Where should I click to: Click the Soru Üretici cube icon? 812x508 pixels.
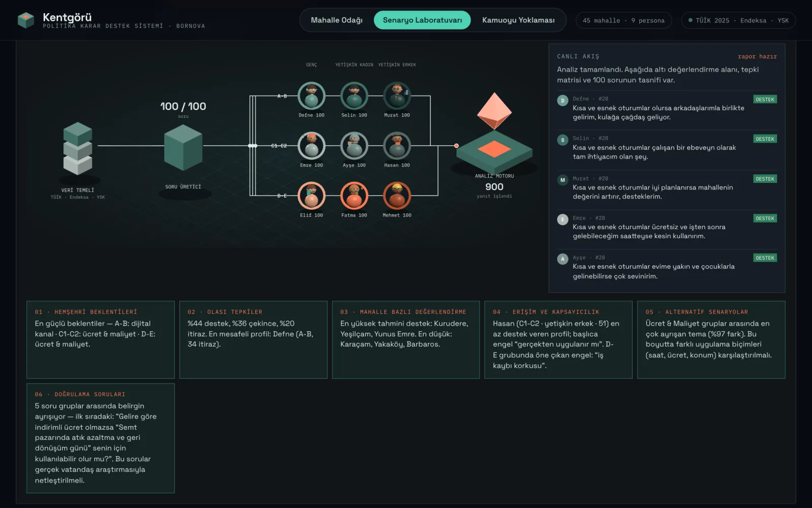183,148
